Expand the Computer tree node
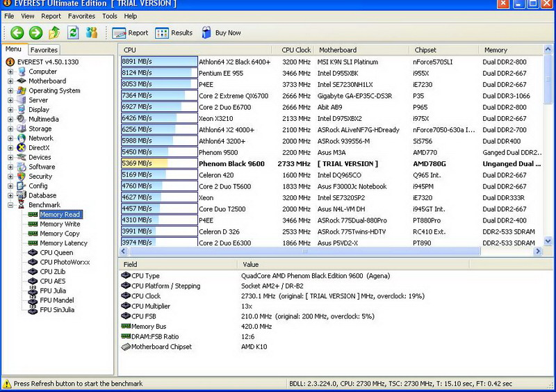556x392 pixels. pyautogui.click(x=11, y=72)
